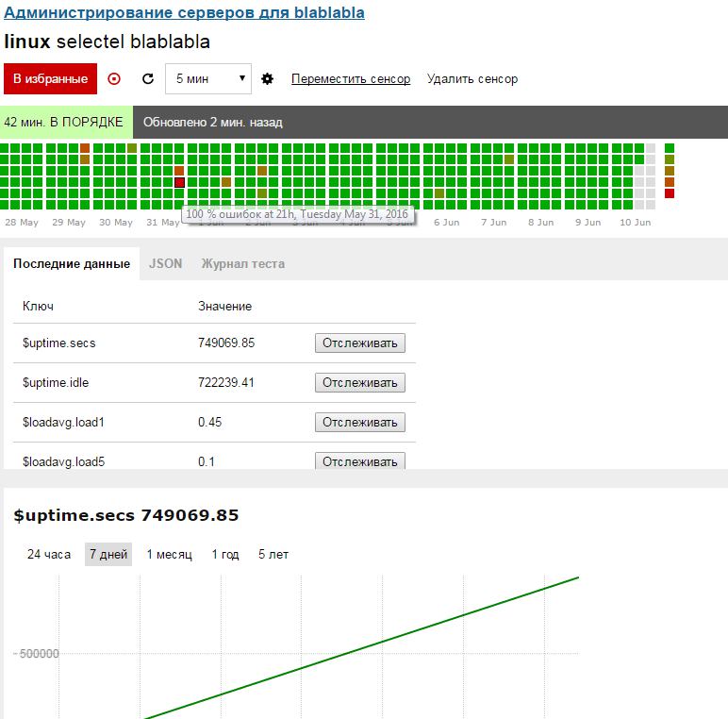The image size is (728, 719).
Task: Click the red target record icon
Action: (x=114, y=79)
